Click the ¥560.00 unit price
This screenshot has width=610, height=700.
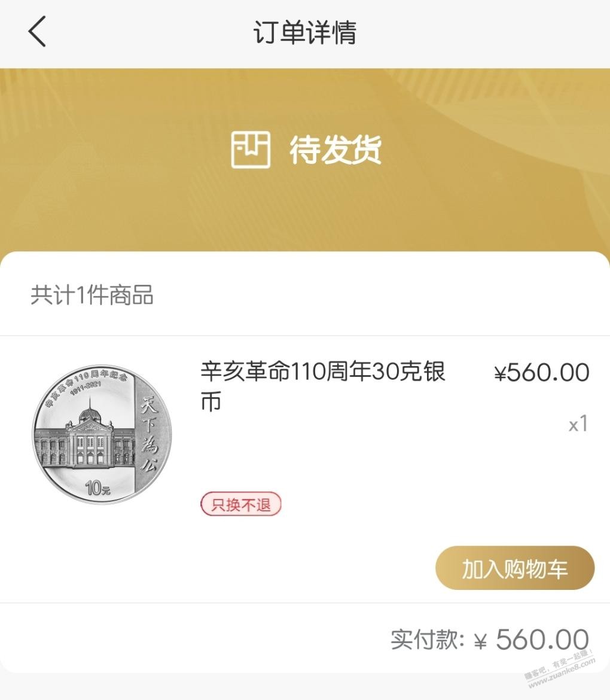point(541,373)
